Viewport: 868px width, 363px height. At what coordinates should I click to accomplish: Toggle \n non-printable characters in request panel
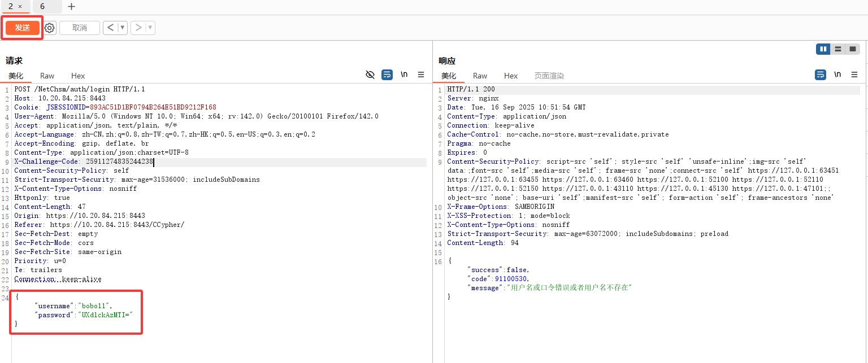pos(404,75)
